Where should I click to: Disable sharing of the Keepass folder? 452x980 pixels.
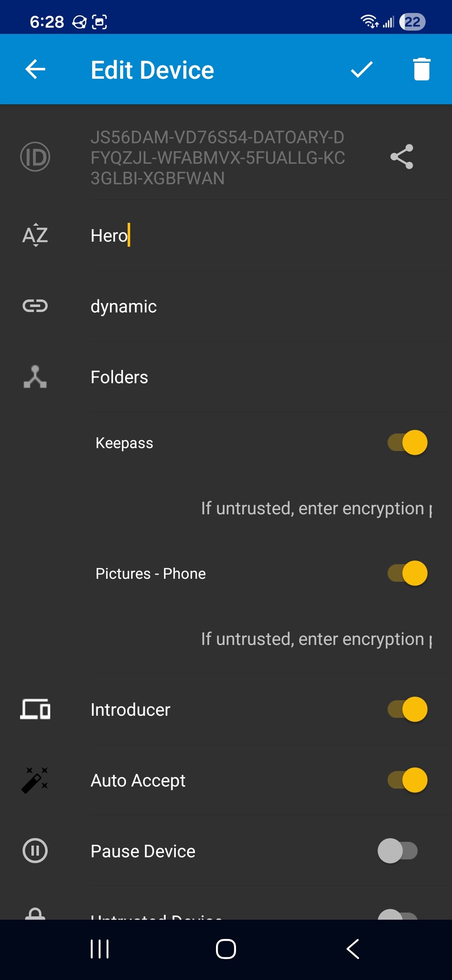click(407, 443)
